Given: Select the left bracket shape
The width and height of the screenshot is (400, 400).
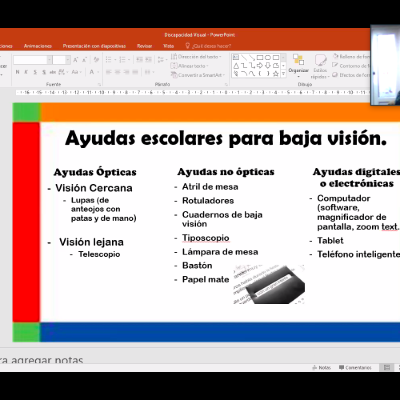Looking at the screenshot, I should 260,74.
